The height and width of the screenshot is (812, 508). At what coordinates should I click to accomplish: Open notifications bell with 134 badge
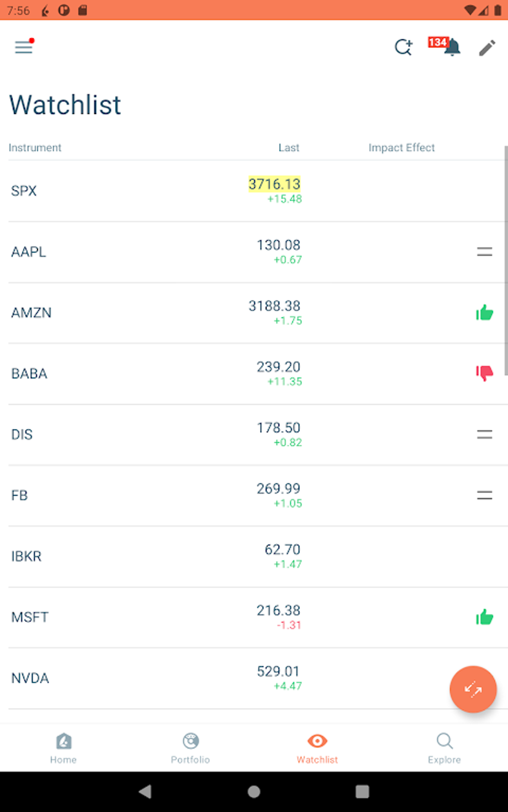pos(450,47)
